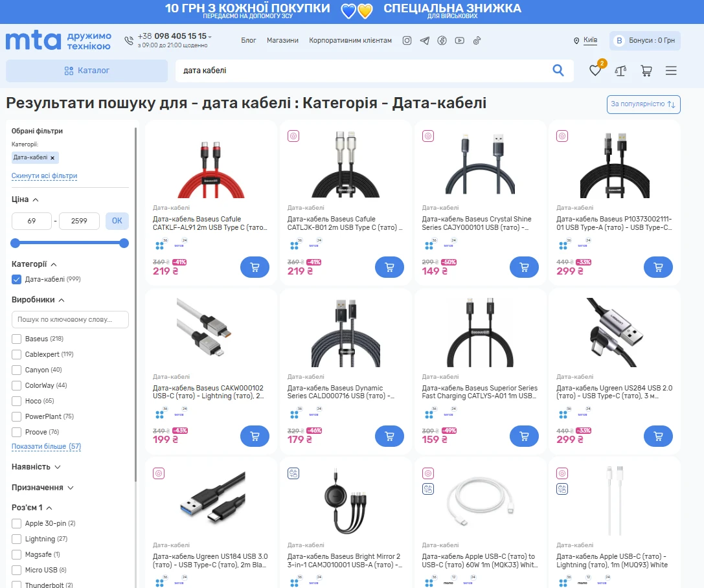Viewport: 704px width, 588px height.
Task: Collapse the Ціна filter section
Action: [x=25, y=199]
